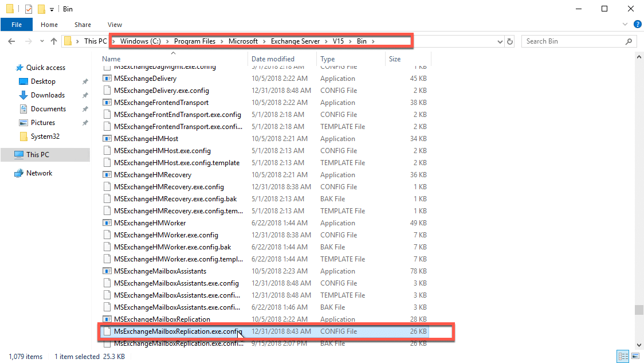Expand the ribbon with the chevron
The width and height of the screenshot is (644, 363).
click(x=625, y=24)
